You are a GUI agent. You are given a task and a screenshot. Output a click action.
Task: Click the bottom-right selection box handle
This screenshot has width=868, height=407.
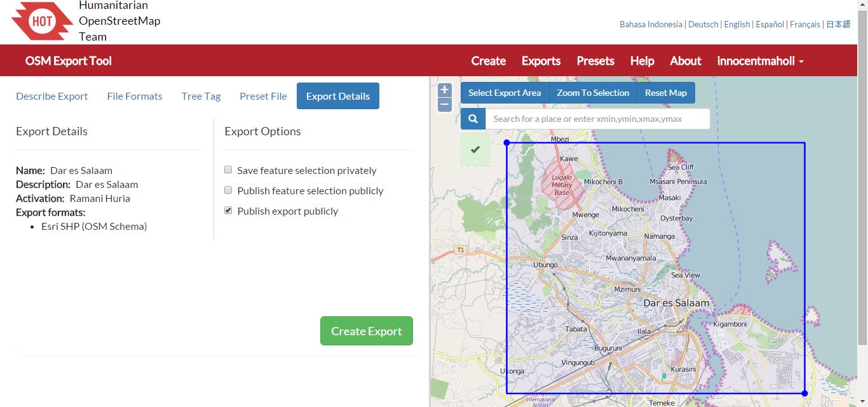tap(804, 393)
